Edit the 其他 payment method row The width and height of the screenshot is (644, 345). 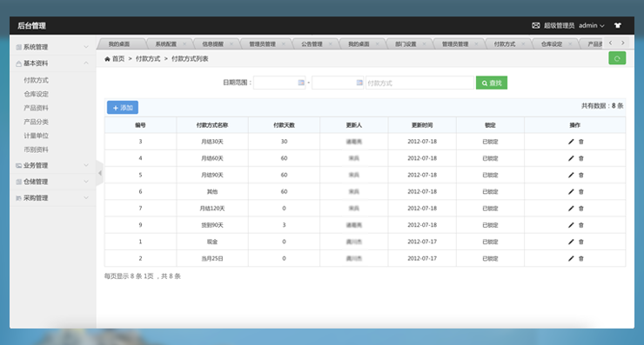[571, 191]
